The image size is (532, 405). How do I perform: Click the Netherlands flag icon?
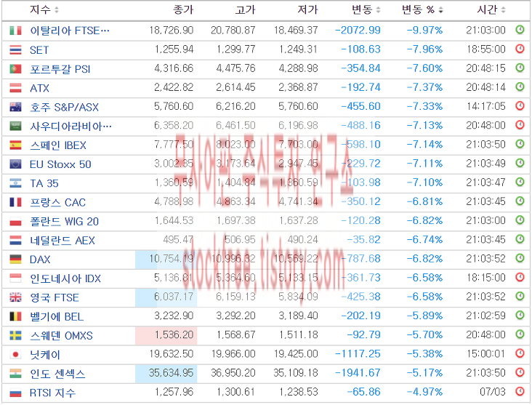point(15,241)
